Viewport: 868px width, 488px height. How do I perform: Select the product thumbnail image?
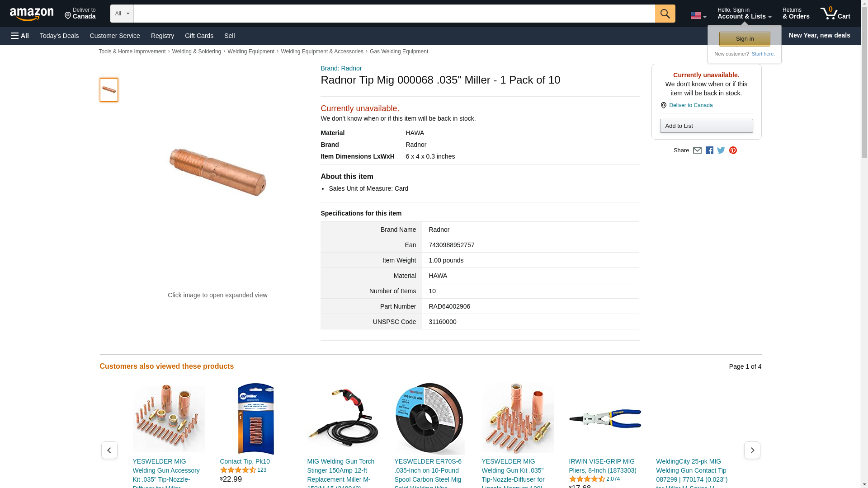(109, 89)
